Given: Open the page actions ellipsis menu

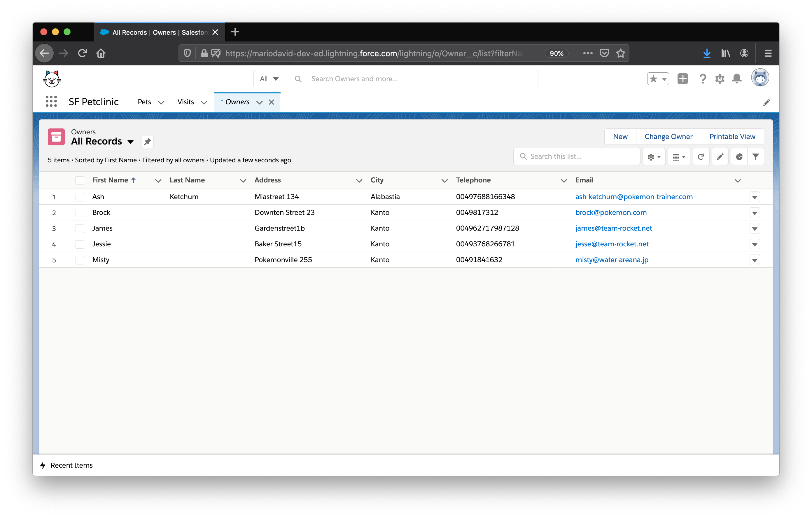Looking at the screenshot, I should pyautogui.click(x=587, y=53).
